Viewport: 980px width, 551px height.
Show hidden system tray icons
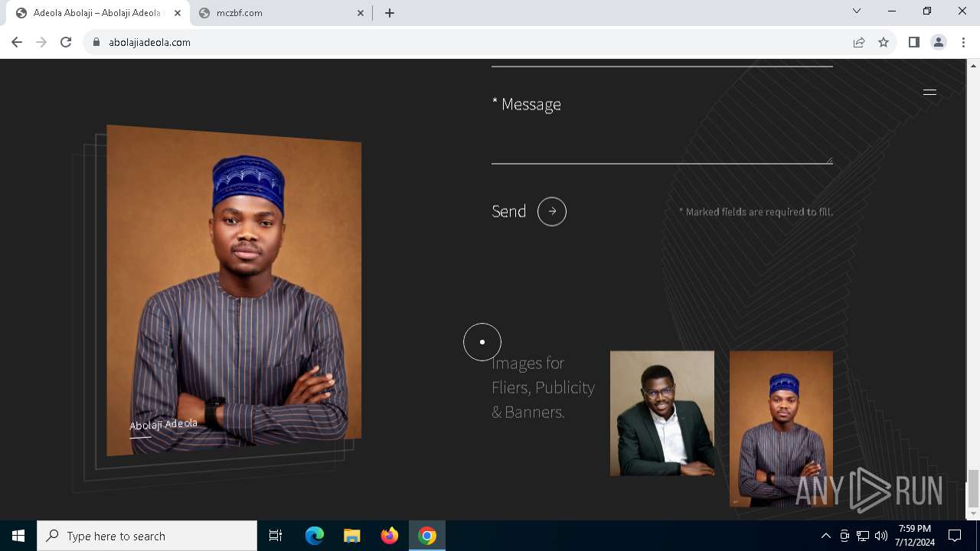tap(825, 536)
